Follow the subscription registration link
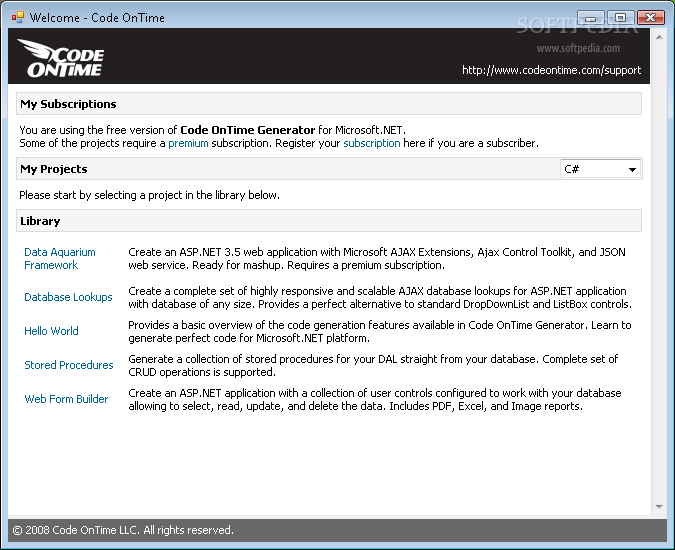 point(372,143)
